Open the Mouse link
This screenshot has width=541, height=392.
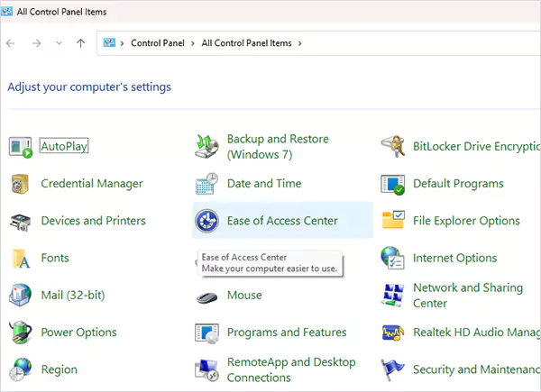click(244, 295)
